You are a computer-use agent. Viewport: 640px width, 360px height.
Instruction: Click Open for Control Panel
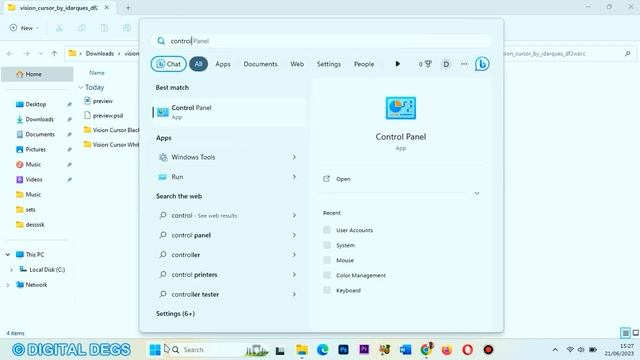coord(343,179)
